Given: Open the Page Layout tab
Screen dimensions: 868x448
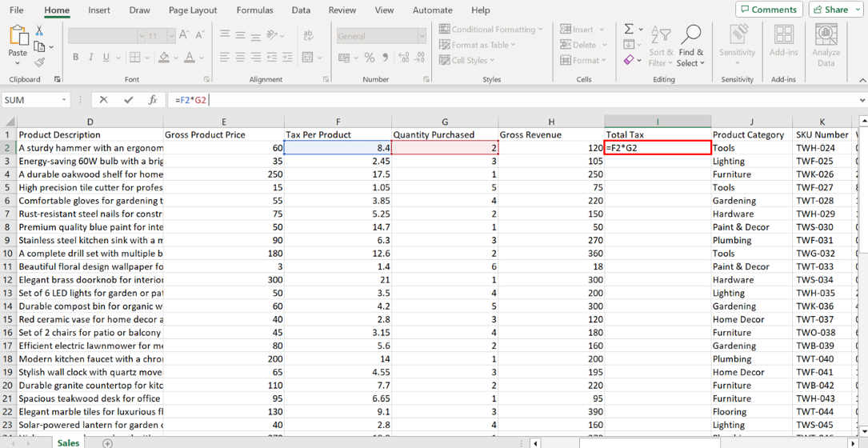Looking at the screenshot, I should (193, 10).
